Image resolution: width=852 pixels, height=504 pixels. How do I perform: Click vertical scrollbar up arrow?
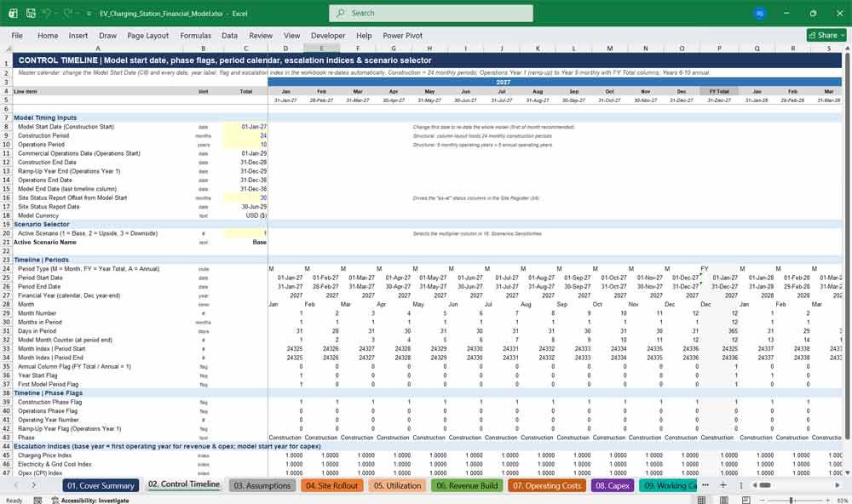point(847,49)
